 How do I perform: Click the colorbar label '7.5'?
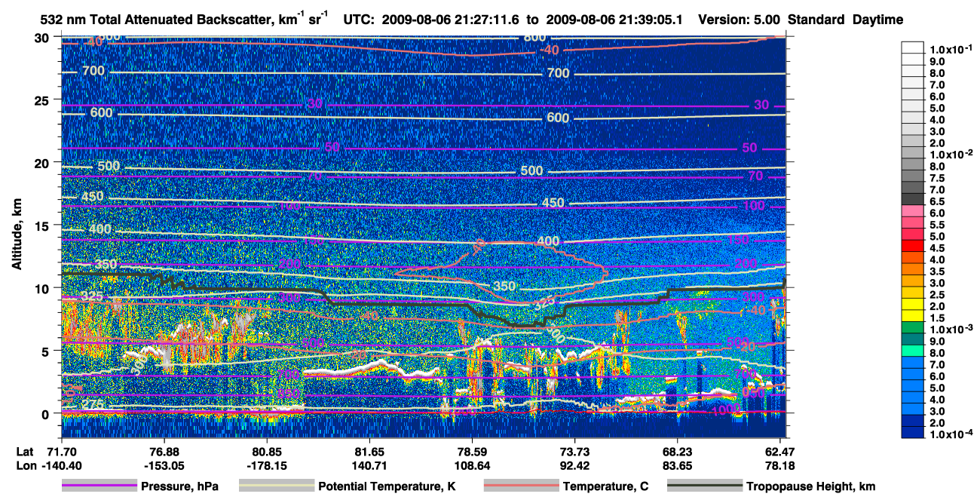936,178
